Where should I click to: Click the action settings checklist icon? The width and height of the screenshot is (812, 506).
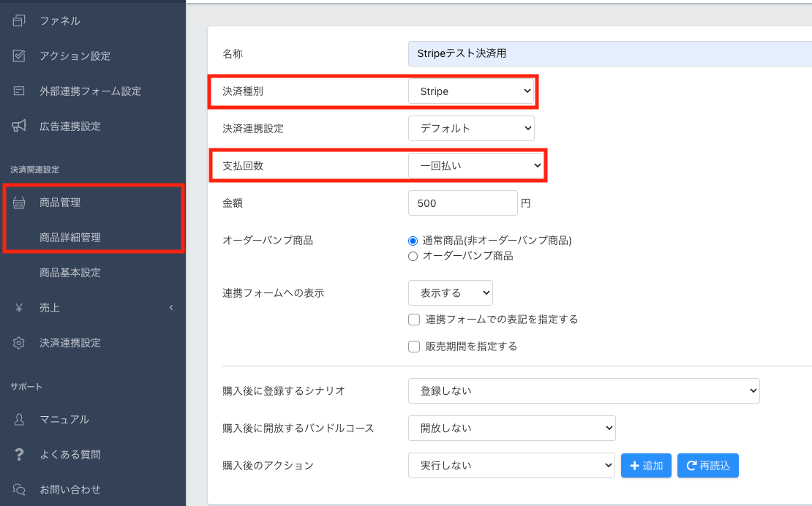tap(20, 56)
